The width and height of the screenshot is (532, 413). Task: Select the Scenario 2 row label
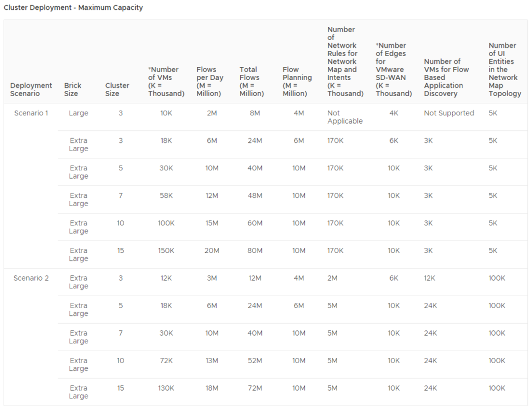click(30, 278)
